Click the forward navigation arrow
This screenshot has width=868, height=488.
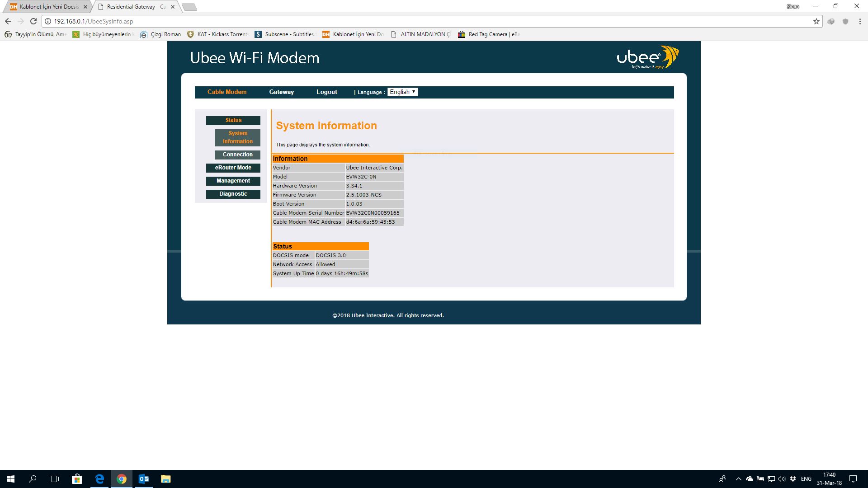tap(21, 21)
